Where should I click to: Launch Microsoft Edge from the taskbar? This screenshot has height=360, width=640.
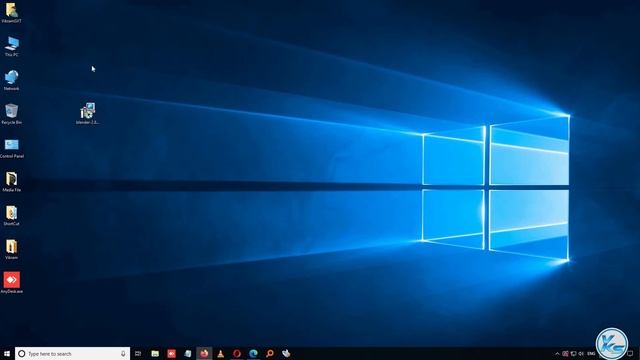[x=253, y=353]
